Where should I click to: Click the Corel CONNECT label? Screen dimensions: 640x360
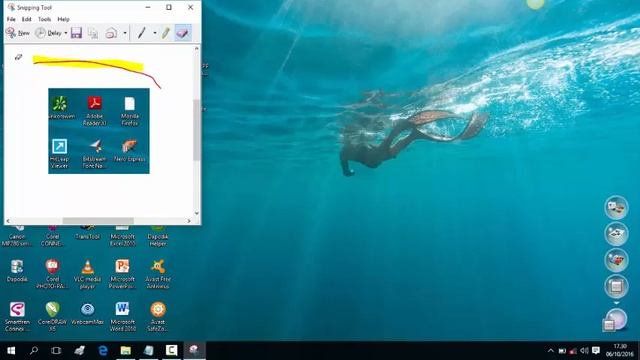pos(53,240)
